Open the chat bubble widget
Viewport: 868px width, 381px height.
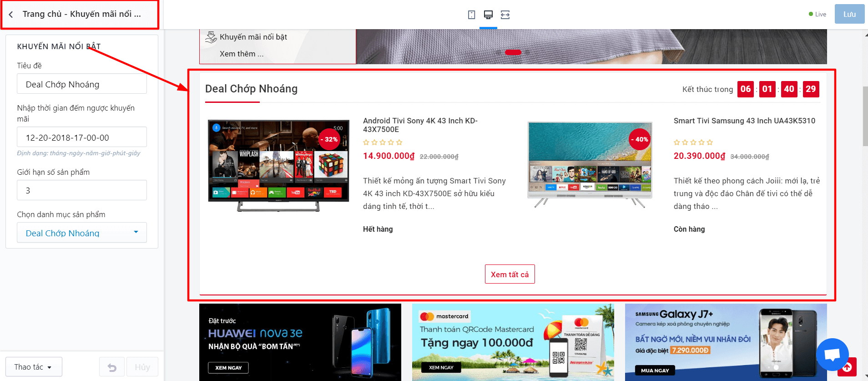[x=832, y=355]
